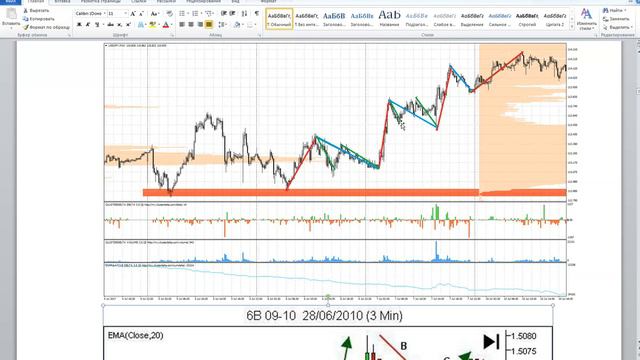Toggle superscript formatting
The width and height of the screenshot is (640, 360).
[x=129, y=25]
